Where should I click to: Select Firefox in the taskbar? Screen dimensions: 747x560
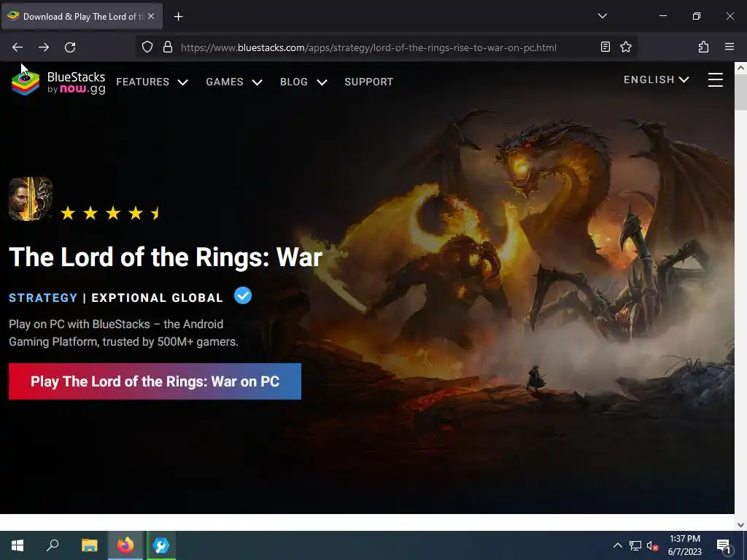[125, 545]
